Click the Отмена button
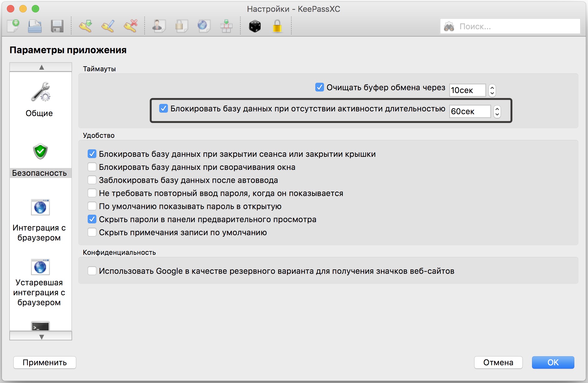588x383 pixels. (x=498, y=362)
